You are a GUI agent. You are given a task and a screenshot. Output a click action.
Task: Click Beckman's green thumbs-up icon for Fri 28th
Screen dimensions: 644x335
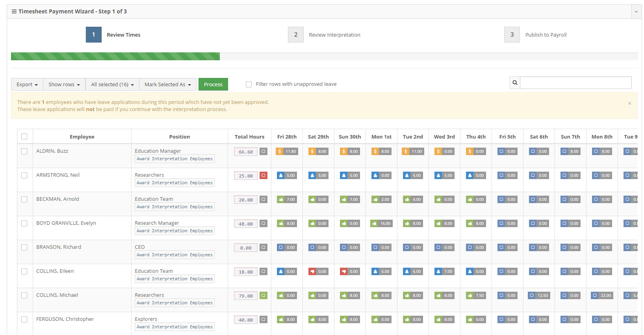tap(281, 199)
